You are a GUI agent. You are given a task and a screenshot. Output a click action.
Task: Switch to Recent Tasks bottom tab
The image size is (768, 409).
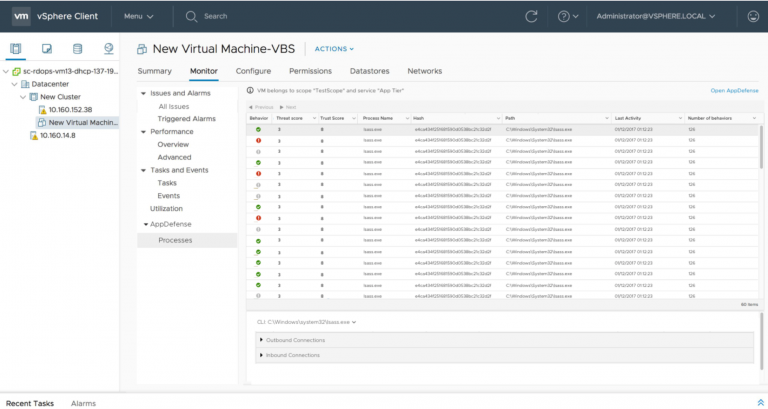[30, 403]
